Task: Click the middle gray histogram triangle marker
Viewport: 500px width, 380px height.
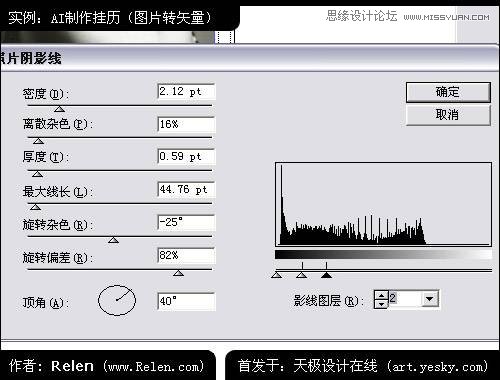Action: (x=302, y=275)
